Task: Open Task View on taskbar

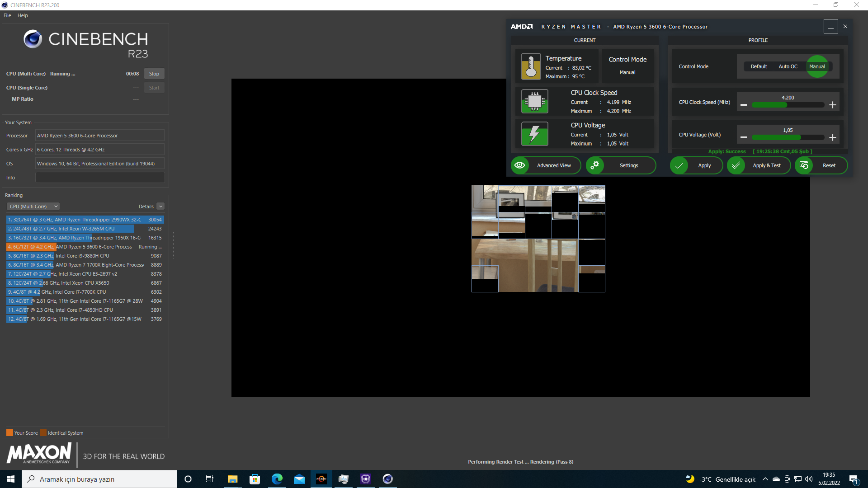Action: [x=210, y=479]
